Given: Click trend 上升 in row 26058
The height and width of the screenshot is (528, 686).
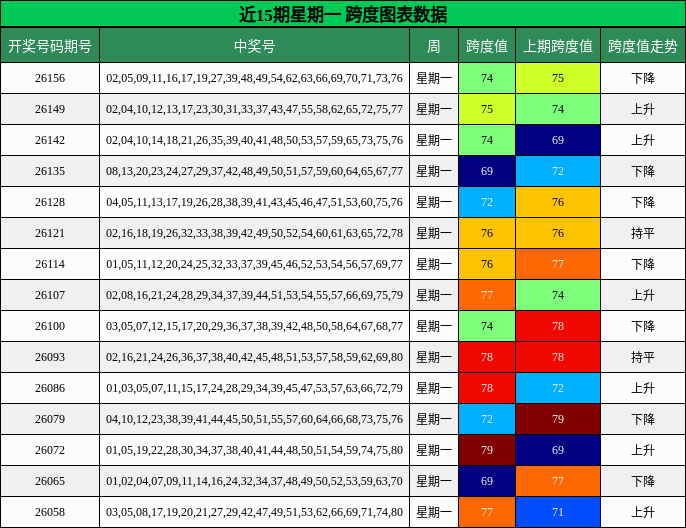Looking at the screenshot, I should (643, 513).
